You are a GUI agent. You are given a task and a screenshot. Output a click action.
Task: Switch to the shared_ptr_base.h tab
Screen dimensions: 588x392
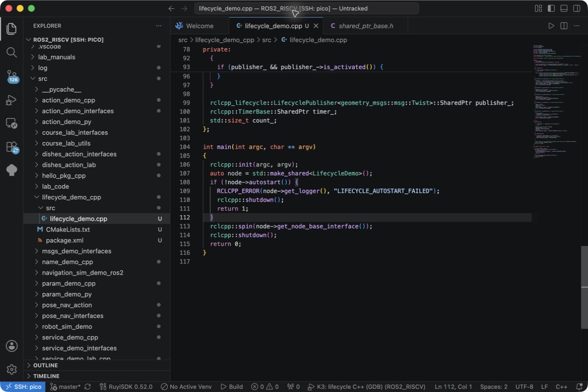365,26
